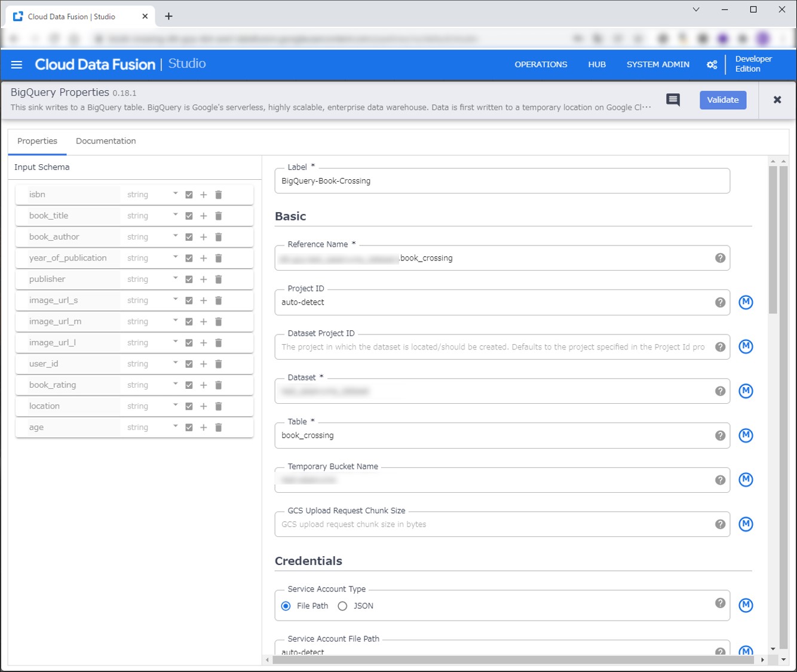This screenshot has width=797, height=672.
Task: Toggle macro for GCS Upload Chunk Size
Action: [x=746, y=524]
